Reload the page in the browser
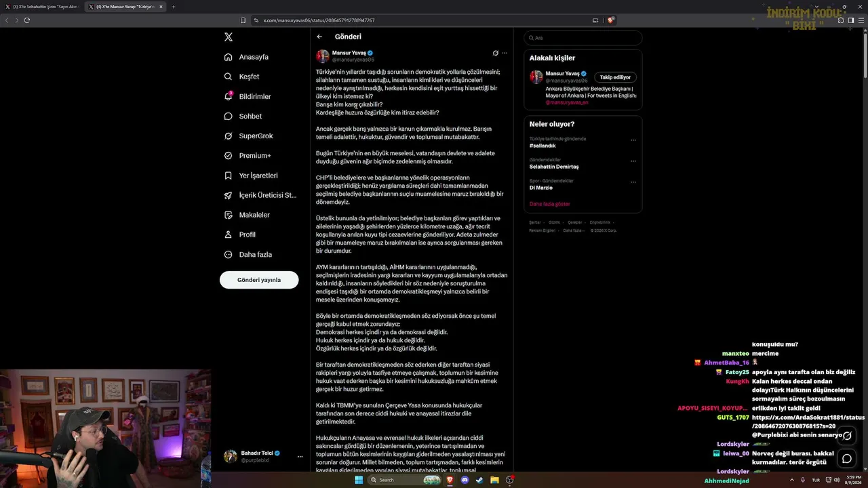The image size is (868, 488). [27, 20]
